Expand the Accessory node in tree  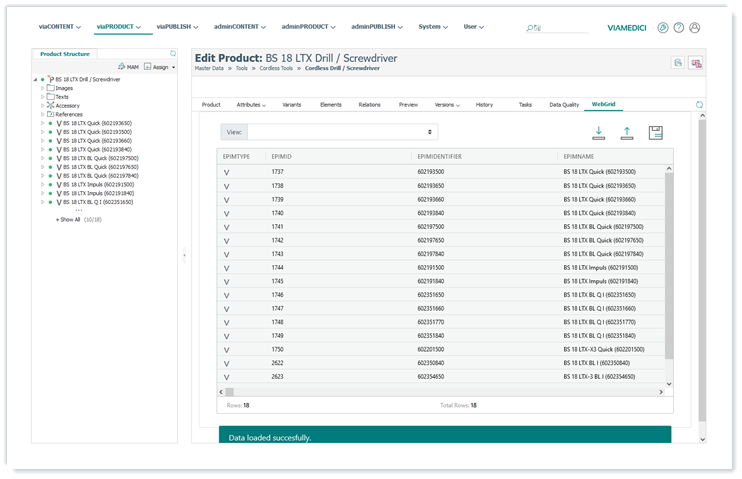click(x=43, y=105)
